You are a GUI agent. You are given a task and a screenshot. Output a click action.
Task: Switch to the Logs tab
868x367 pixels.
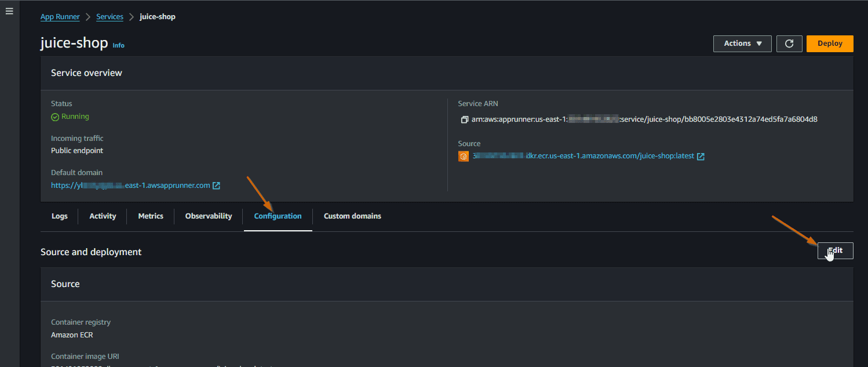(x=60, y=216)
